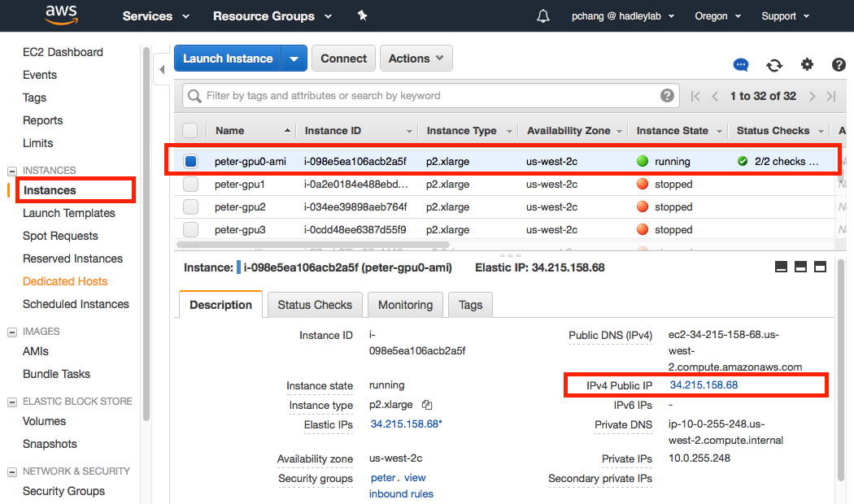
Task: Open Launch Templates in sidebar
Action: click(68, 213)
